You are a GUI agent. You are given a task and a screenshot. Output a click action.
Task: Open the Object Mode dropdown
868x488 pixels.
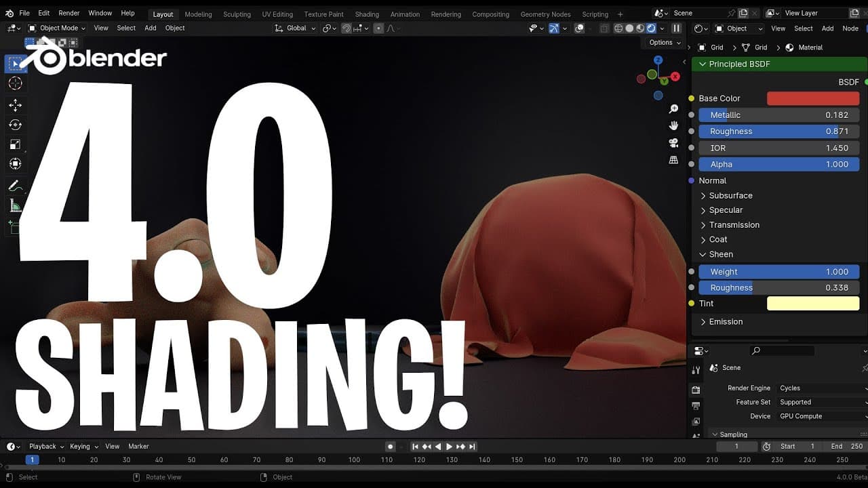coord(57,28)
